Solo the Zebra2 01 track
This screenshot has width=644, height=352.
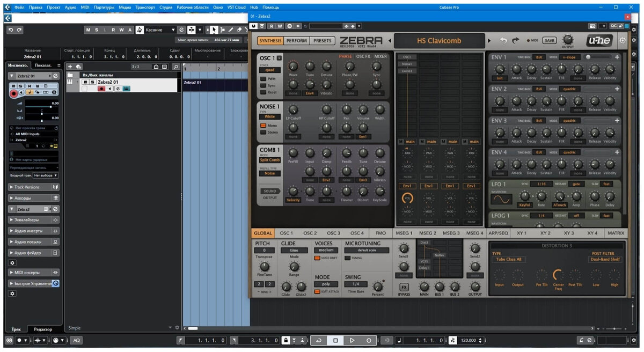pyautogui.click(x=92, y=82)
